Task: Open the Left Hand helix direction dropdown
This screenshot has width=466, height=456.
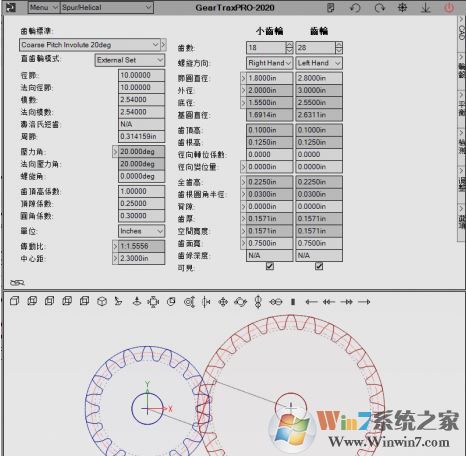Action: [x=319, y=63]
